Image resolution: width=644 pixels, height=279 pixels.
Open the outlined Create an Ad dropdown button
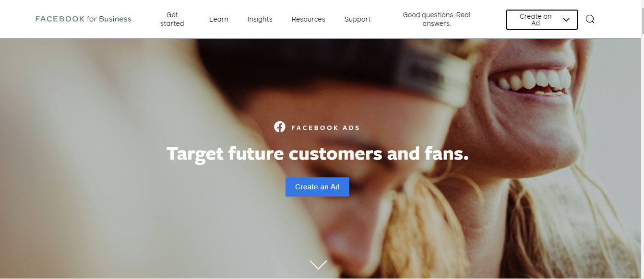[x=542, y=20]
